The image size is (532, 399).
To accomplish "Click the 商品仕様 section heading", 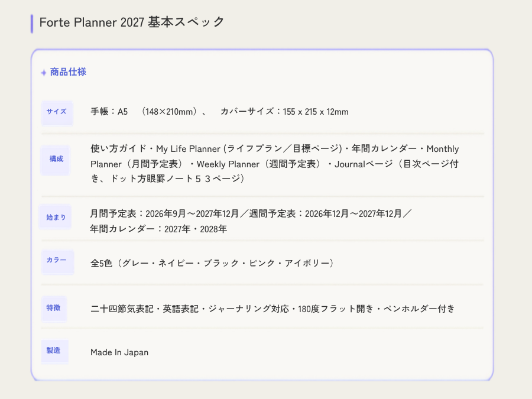I will pyautogui.click(x=68, y=72).
